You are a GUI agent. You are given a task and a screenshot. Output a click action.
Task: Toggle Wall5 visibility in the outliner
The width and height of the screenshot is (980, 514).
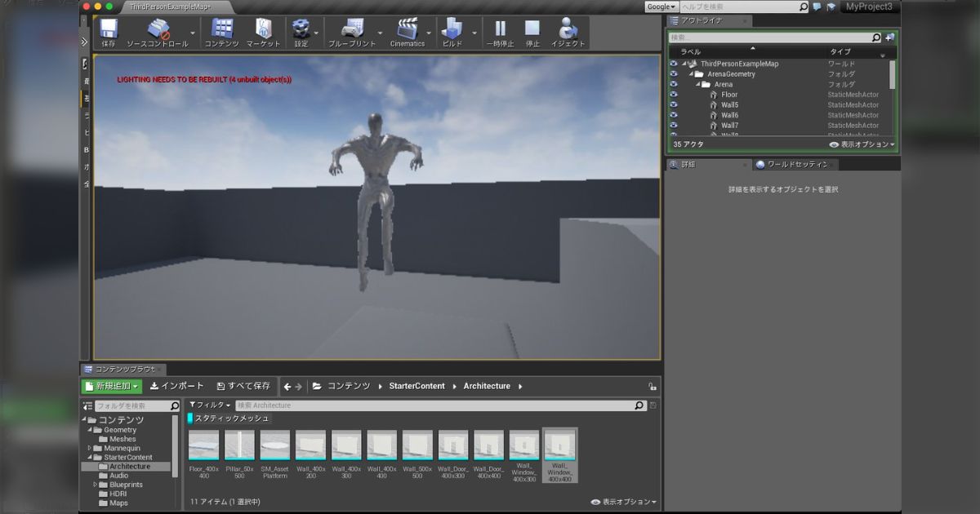point(672,104)
